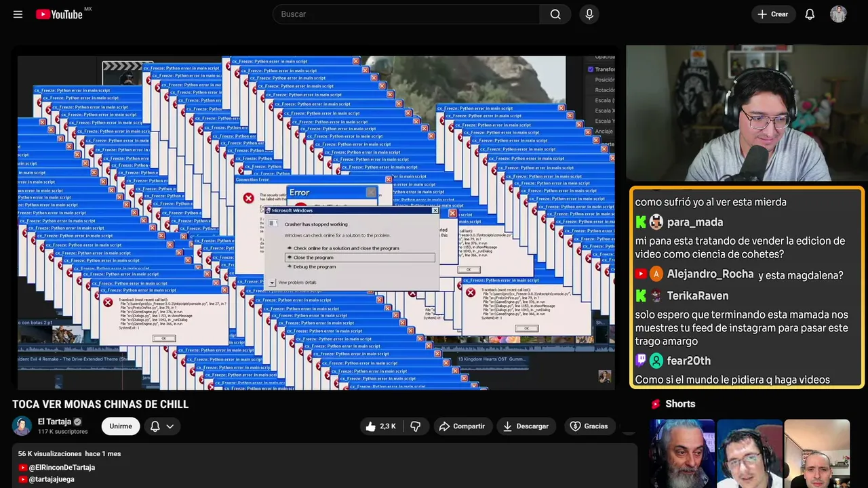Dislike the video with thumbs down
The image size is (868, 488).
[x=415, y=426]
